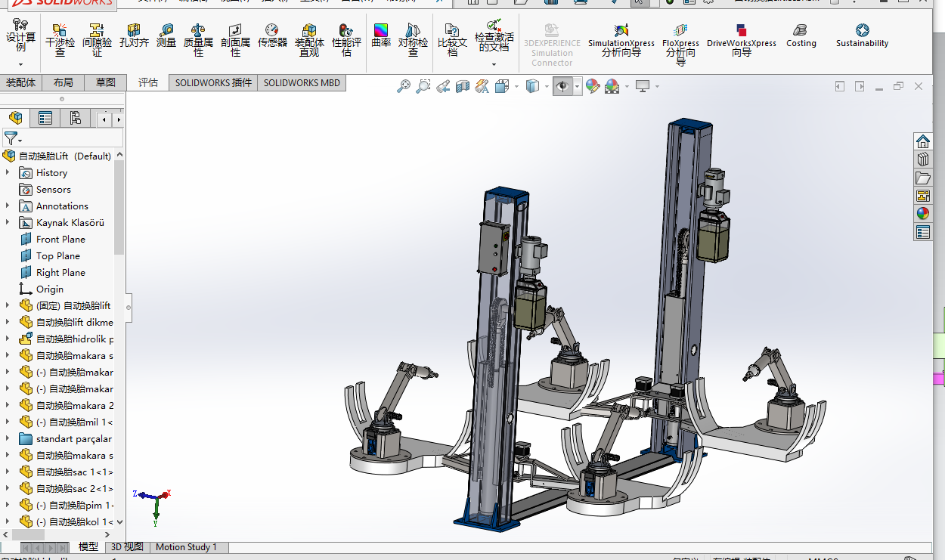The image size is (945, 560).
Task: Select the FeatureManager design tree tab
Action: tap(16, 118)
